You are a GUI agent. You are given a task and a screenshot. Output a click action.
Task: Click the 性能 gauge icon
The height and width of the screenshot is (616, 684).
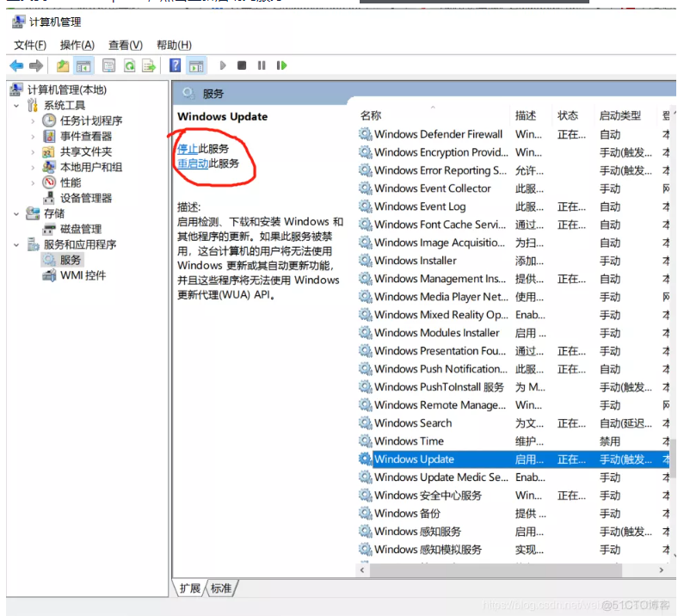(49, 182)
